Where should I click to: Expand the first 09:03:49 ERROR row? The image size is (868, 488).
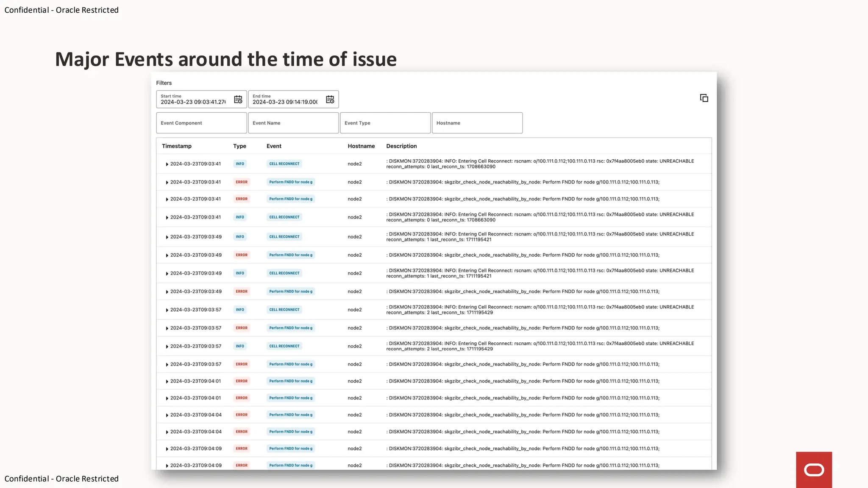pyautogui.click(x=167, y=255)
